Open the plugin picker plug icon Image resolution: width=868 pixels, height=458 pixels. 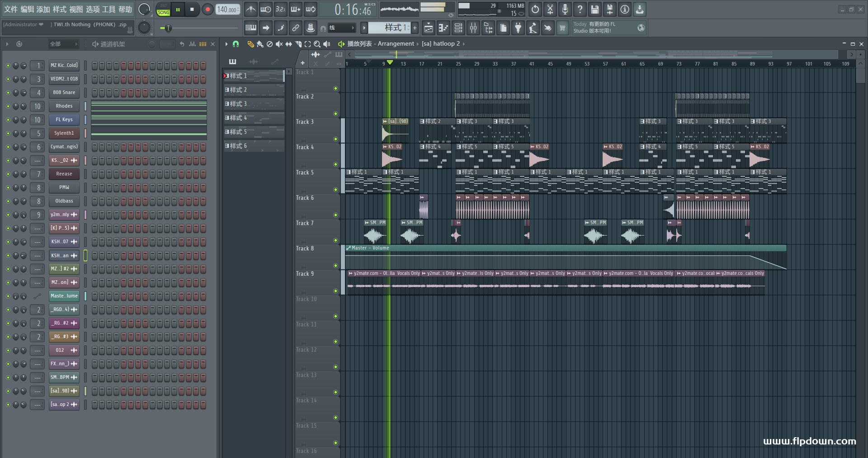(518, 28)
